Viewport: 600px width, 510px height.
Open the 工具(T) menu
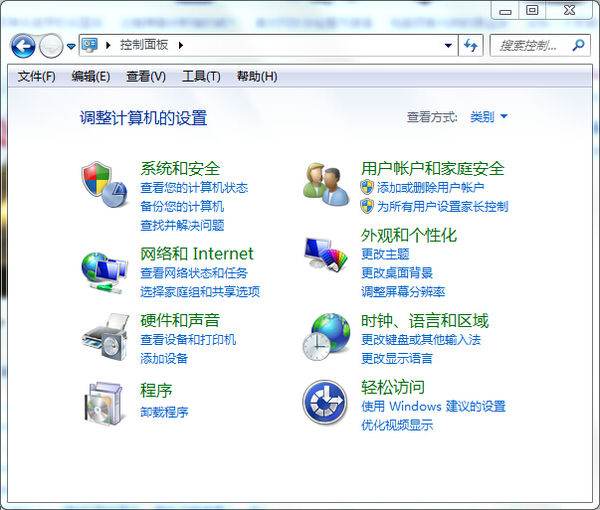tap(201, 77)
